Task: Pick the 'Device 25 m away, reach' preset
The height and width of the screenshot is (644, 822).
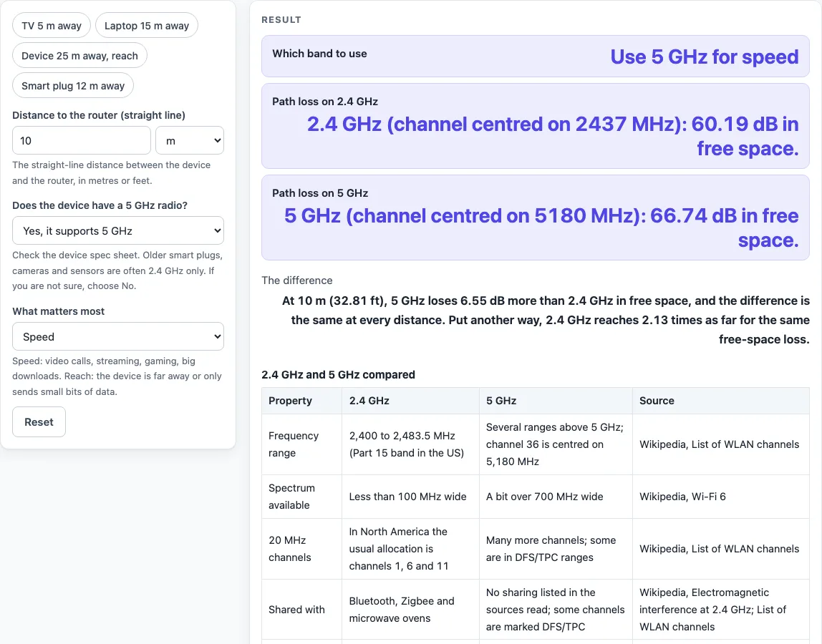Action: tap(79, 56)
